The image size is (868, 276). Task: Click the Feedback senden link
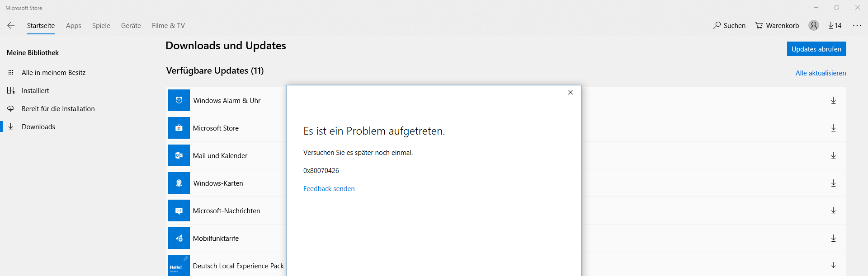pos(329,189)
